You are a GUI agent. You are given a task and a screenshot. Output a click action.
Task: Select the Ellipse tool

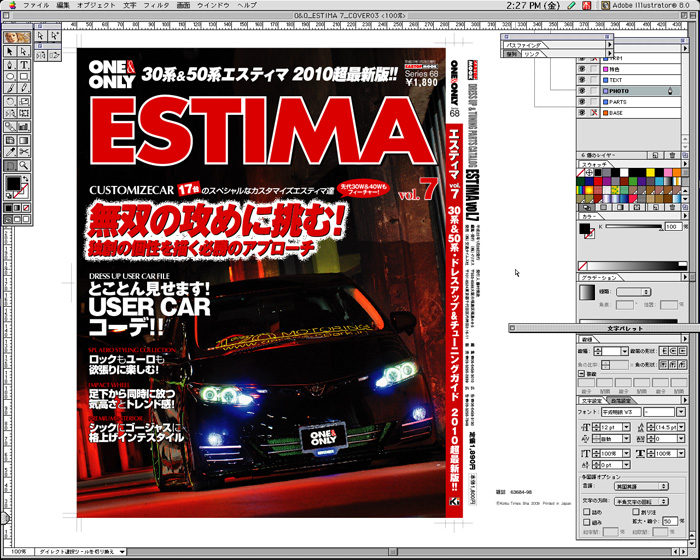(9, 76)
